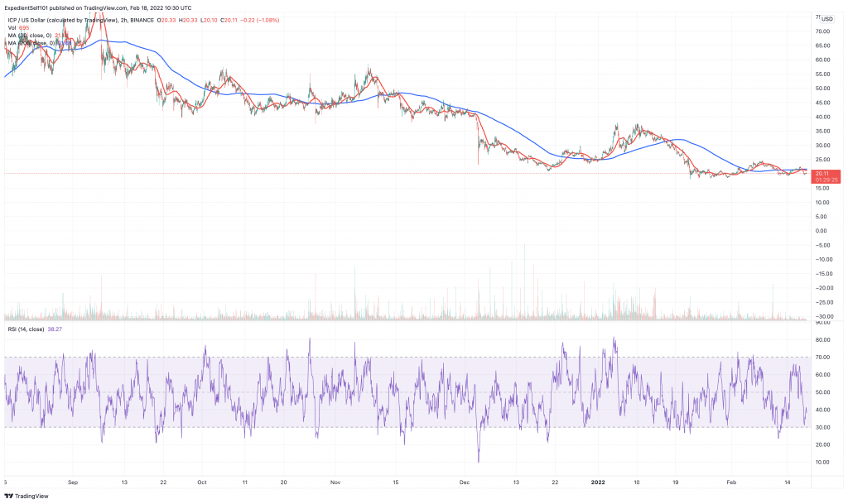This screenshot has height=504, width=848.
Task: Click the 25.00 price axis label
Action: pos(822,160)
